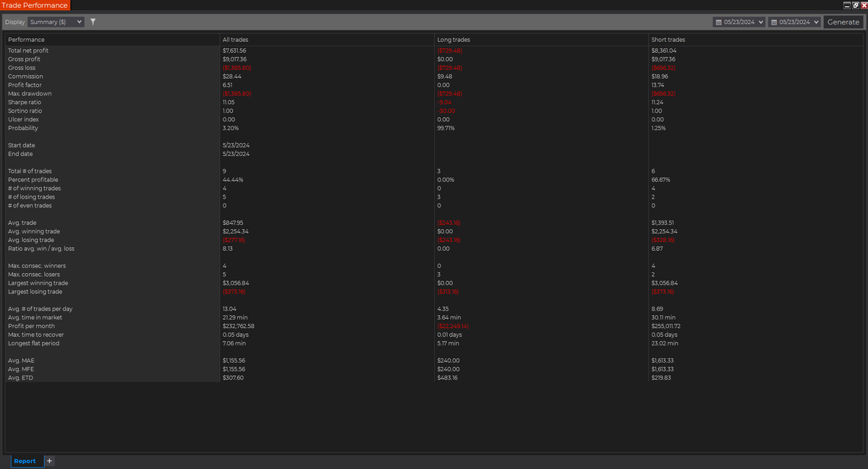Image resolution: width=868 pixels, height=469 pixels.
Task: Add a new tab with the plus button
Action: point(50,461)
